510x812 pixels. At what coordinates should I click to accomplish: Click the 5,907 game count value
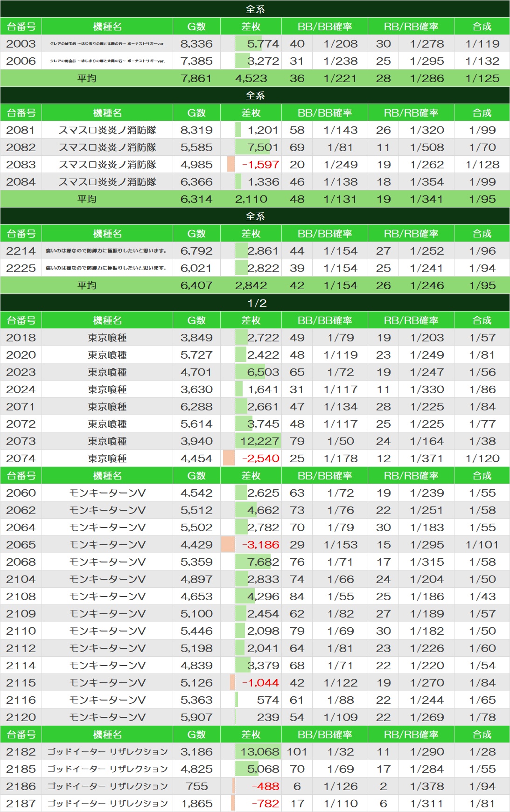tap(196, 717)
